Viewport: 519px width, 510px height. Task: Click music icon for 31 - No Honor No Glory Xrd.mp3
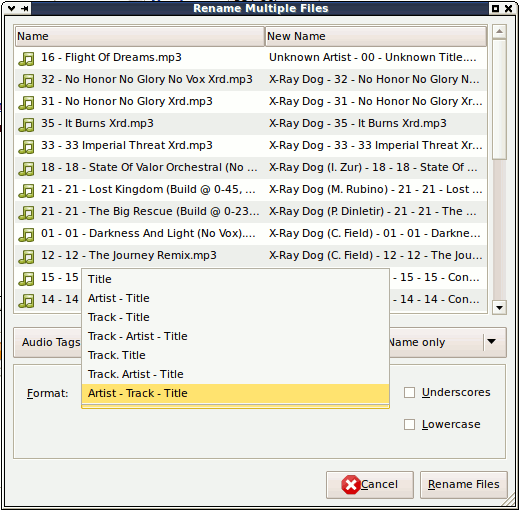coord(26,103)
